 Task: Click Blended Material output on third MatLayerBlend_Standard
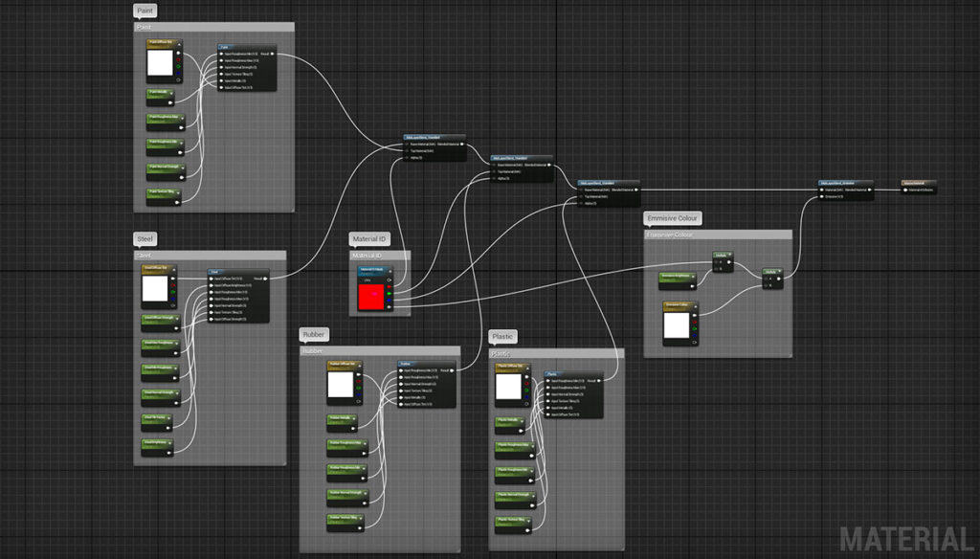click(x=636, y=190)
